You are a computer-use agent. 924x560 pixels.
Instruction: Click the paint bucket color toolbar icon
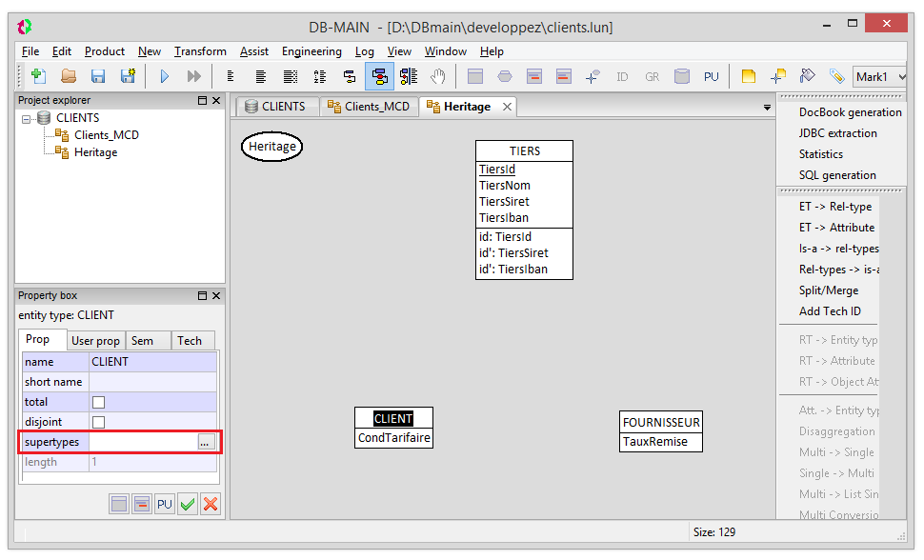tap(808, 76)
